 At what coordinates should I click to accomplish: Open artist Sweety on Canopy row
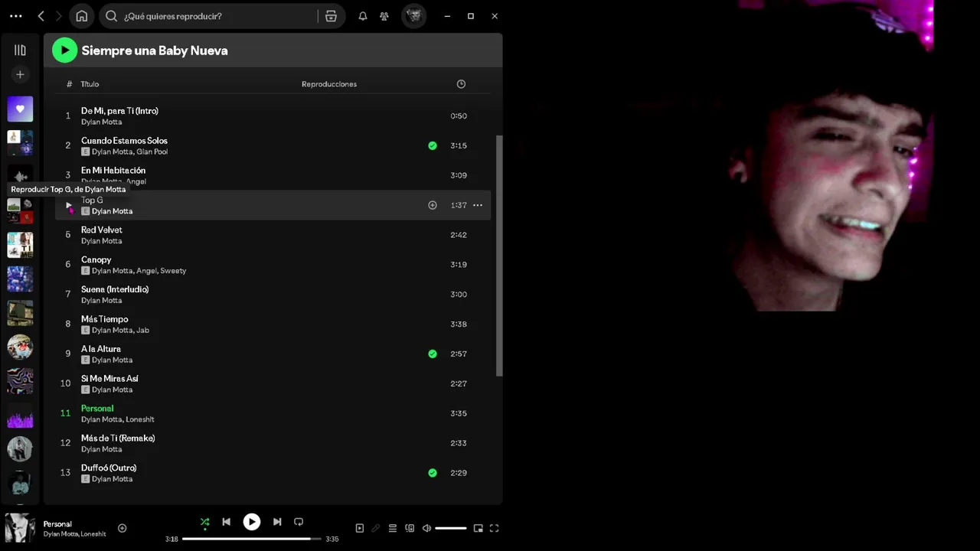173,271
